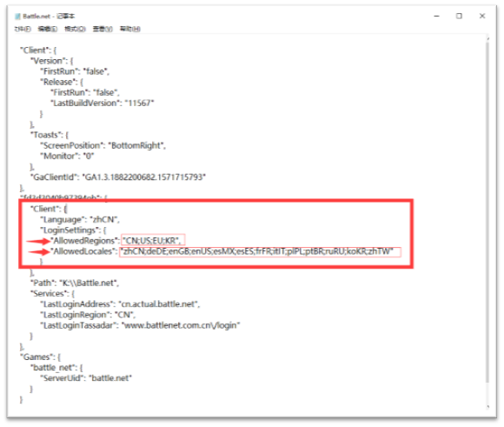Image resolution: width=504 pixels, height=427 pixels.
Task: Click the Notepad icon in title bar
Action: 17,17
